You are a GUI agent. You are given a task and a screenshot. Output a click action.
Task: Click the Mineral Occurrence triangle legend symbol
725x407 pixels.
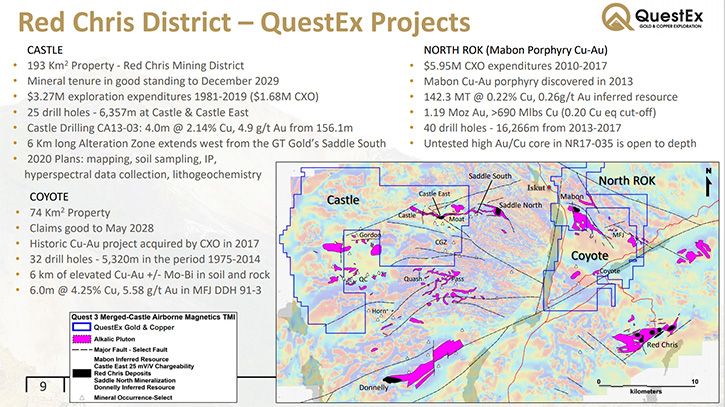(82, 397)
